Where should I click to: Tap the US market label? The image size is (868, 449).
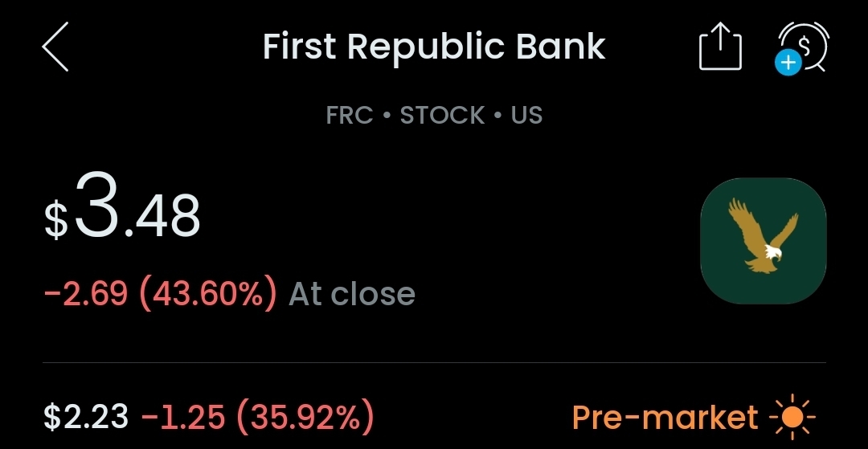(526, 116)
